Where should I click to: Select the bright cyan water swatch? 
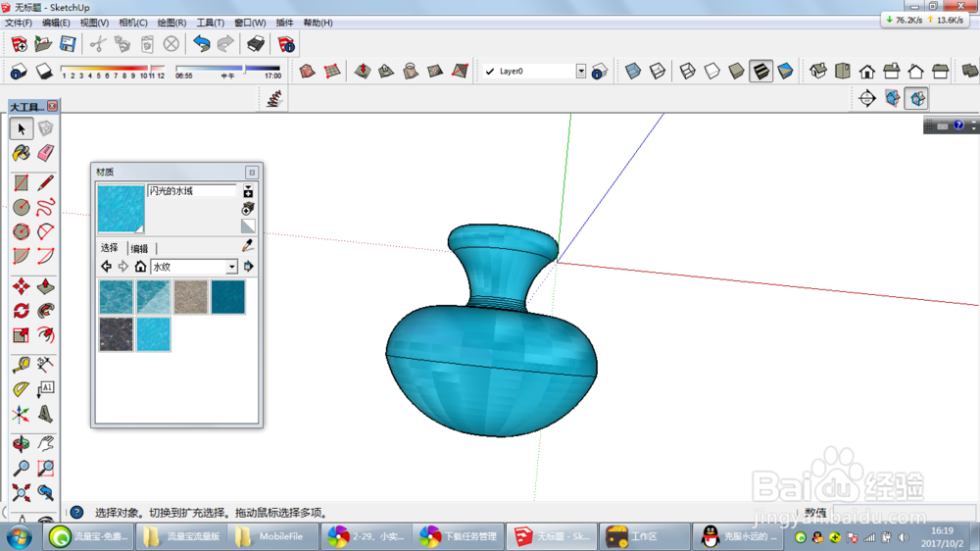[153, 334]
